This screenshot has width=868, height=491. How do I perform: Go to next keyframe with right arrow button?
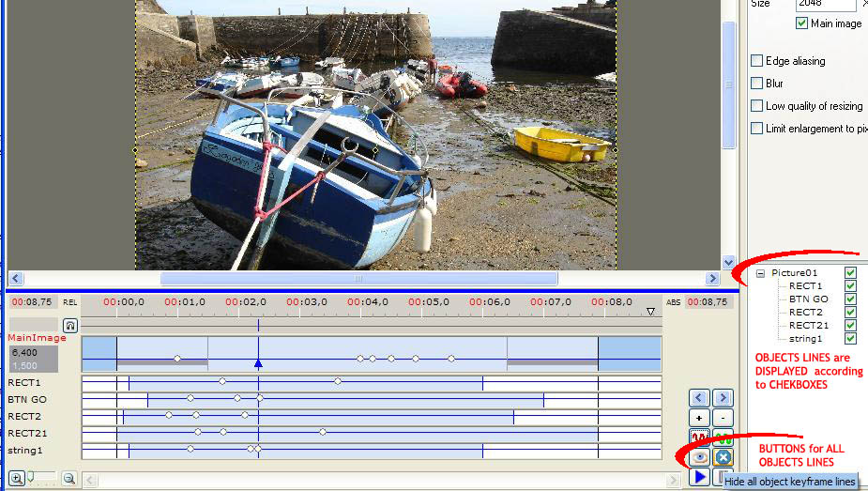[723, 398]
